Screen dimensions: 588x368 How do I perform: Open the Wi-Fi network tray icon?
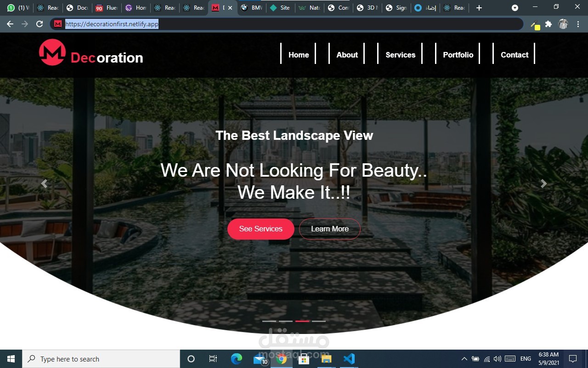coord(487,359)
